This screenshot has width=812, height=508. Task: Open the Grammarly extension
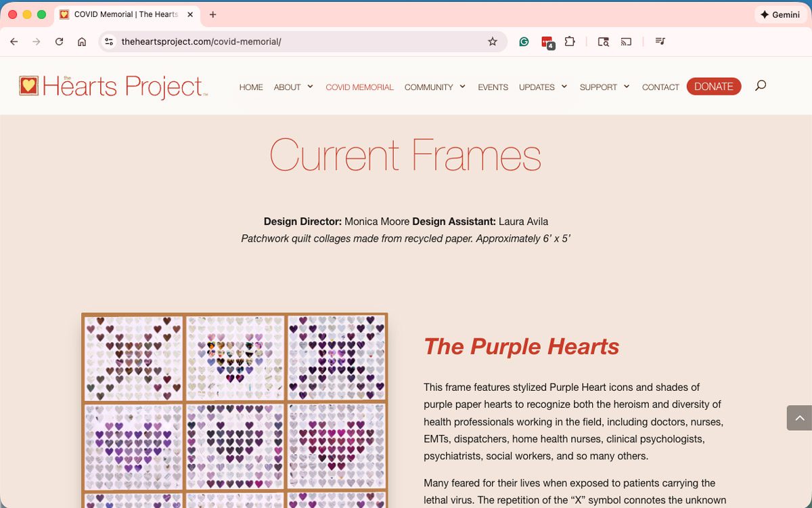(524, 41)
